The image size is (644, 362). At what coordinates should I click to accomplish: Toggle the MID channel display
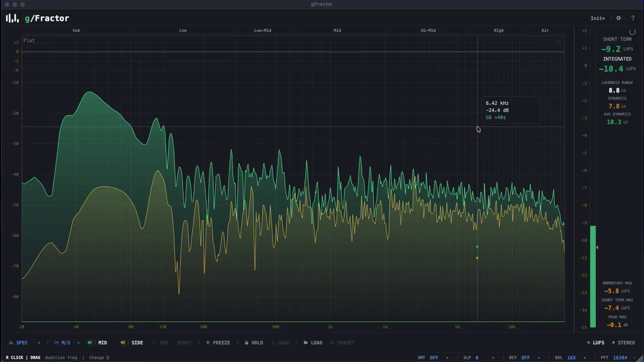point(103,343)
